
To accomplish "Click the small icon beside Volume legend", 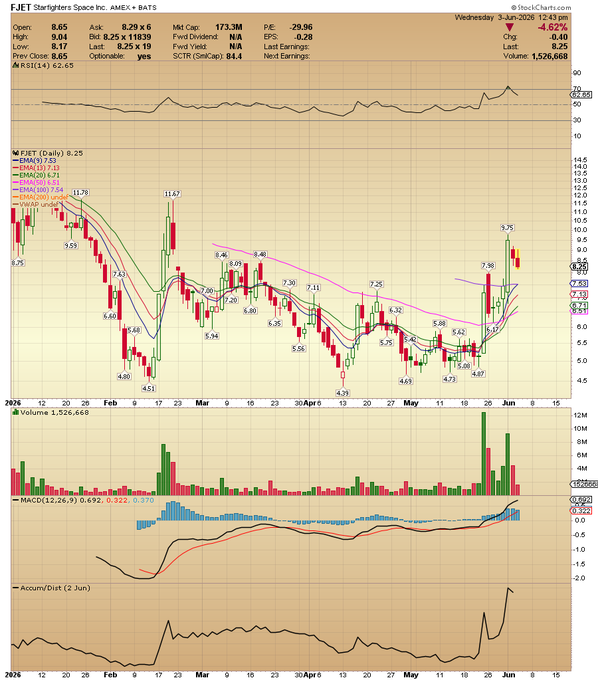I will tap(16, 412).
